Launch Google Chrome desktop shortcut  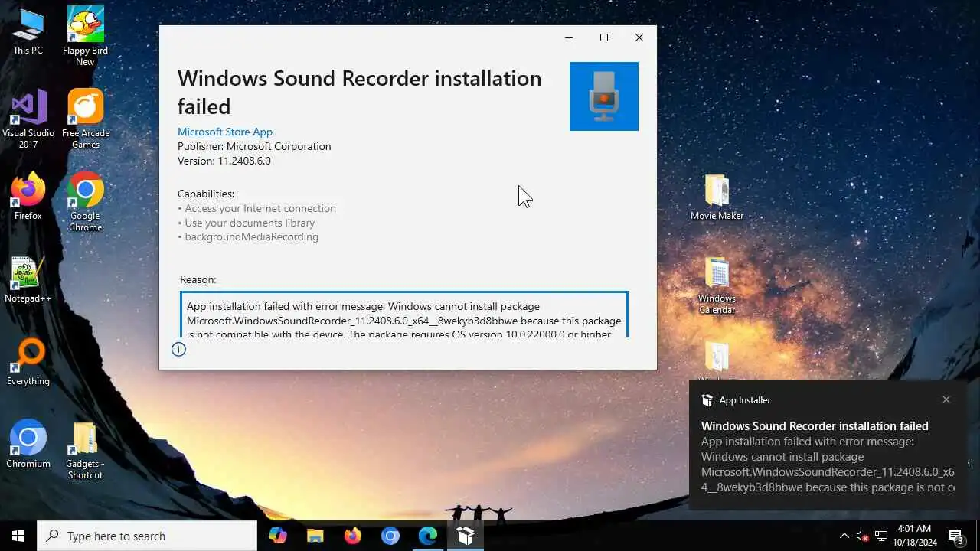pyautogui.click(x=85, y=201)
